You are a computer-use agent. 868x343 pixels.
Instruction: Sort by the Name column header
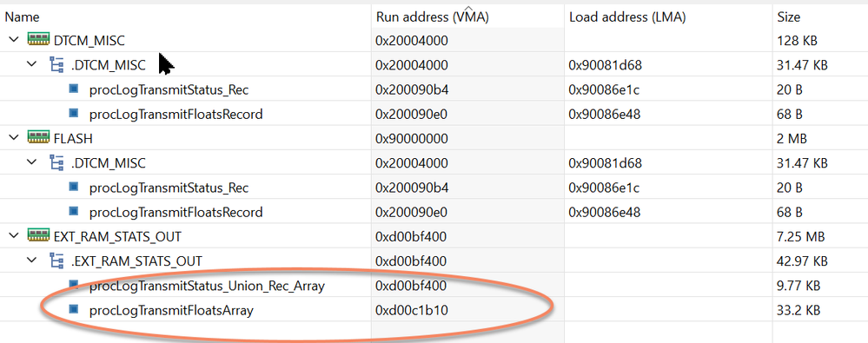click(x=185, y=17)
